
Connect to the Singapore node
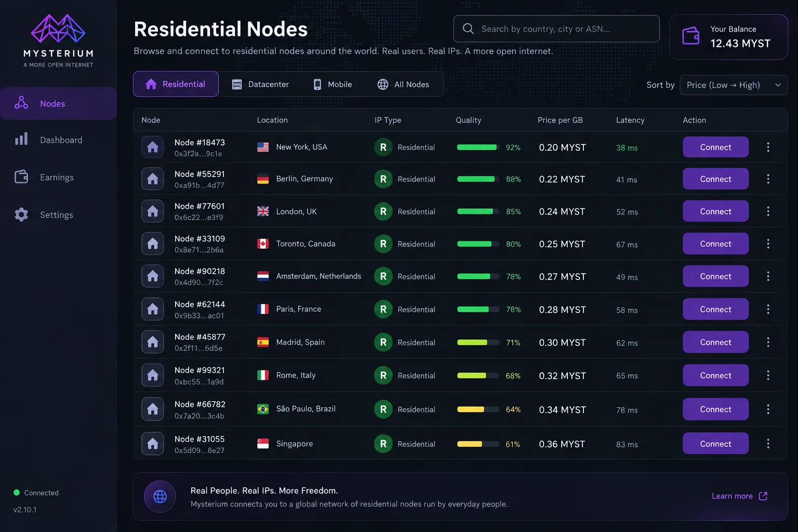[x=715, y=444]
